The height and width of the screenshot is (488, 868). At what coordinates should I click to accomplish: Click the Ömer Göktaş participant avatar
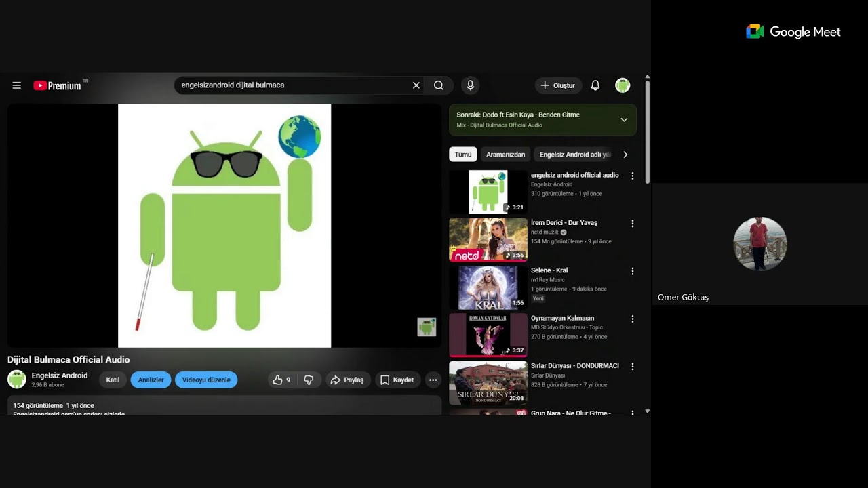[x=760, y=244]
